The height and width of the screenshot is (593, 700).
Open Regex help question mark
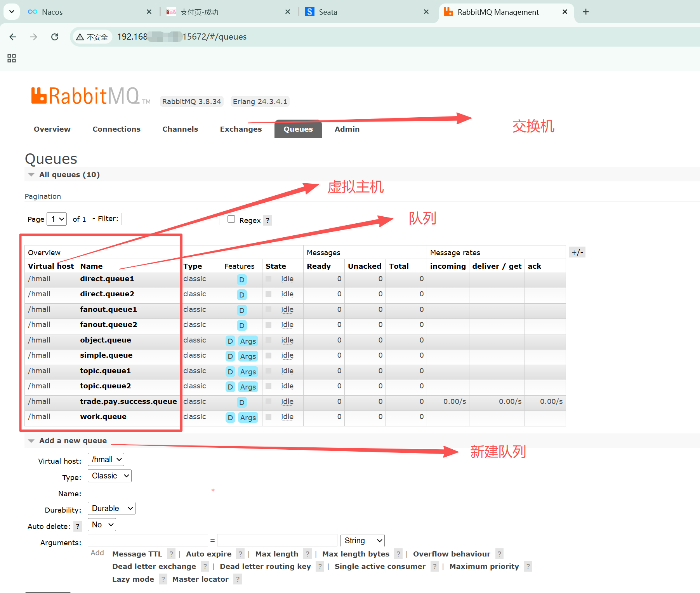coord(267,220)
